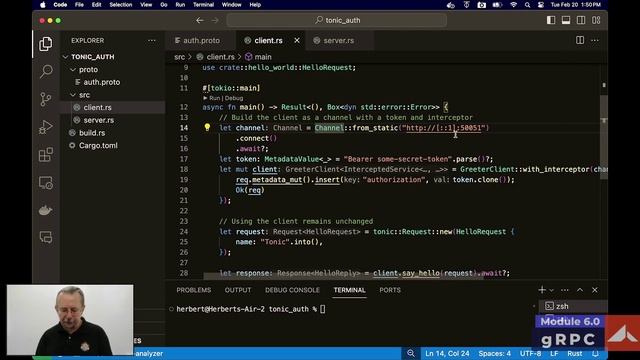
Task: Open the Go menu in menu bar
Action: pos(164,5)
